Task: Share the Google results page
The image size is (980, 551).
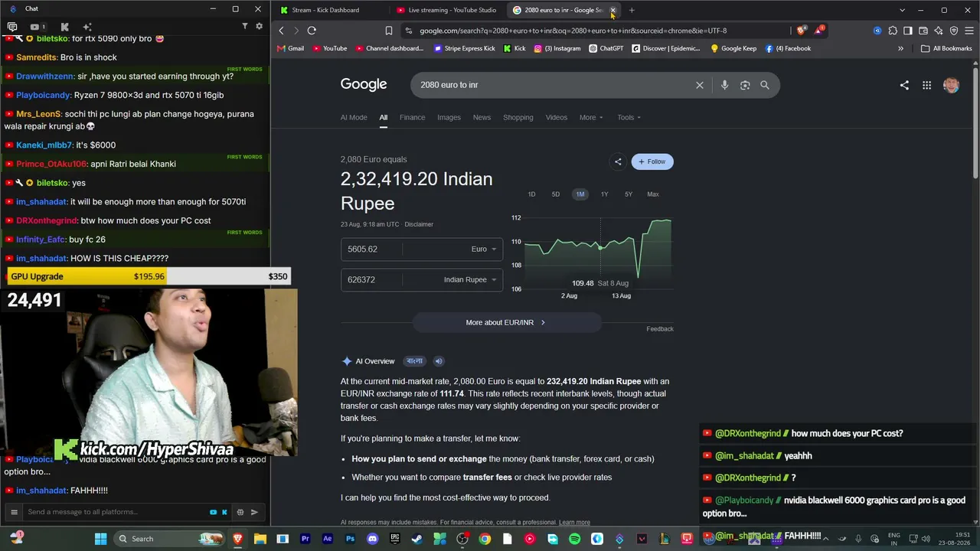Action: (x=904, y=85)
